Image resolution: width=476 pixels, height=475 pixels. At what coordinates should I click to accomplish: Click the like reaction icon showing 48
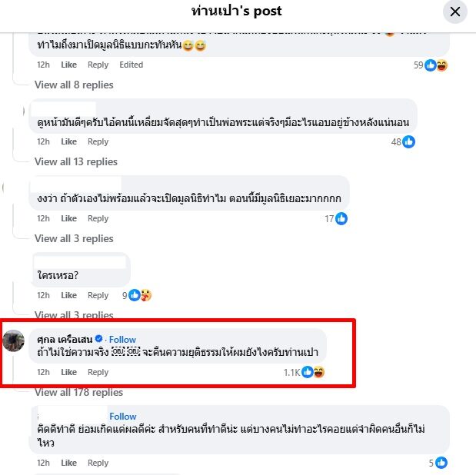(x=408, y=141)
